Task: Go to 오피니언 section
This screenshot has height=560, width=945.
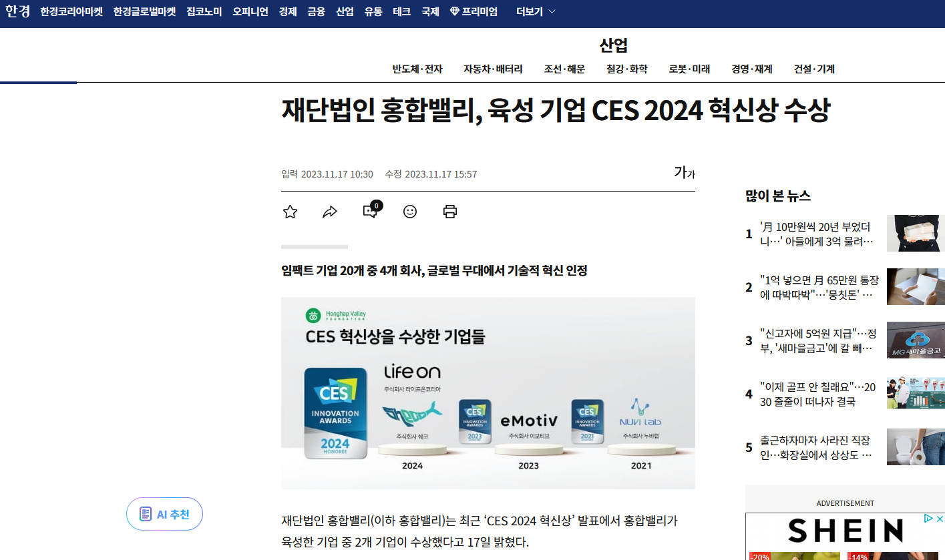Action: click(x=250, y=11)
